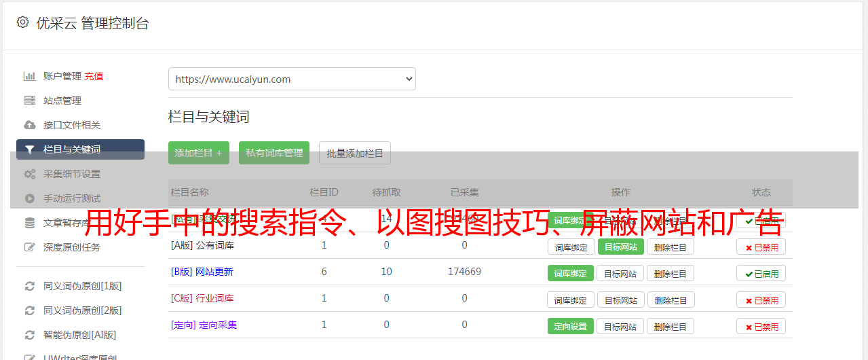The image size is (868, 360).
Task: Open the [B版] 网站更新 column link
Action: tap(202, 272)
